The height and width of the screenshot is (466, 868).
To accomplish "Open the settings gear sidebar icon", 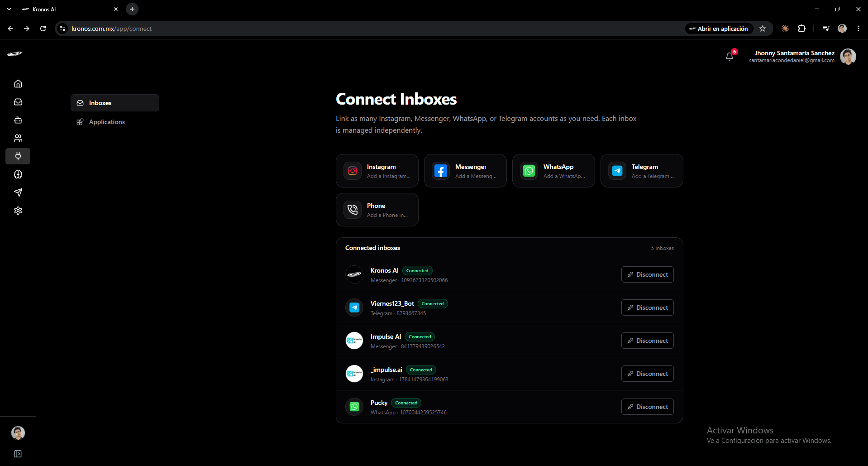I will click(x=18, y=211).
